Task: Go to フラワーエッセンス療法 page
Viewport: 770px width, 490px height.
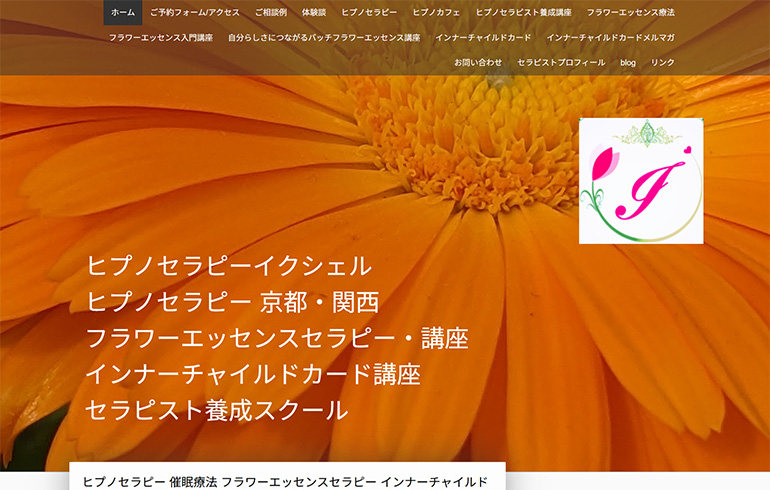Action: [631, 12]
